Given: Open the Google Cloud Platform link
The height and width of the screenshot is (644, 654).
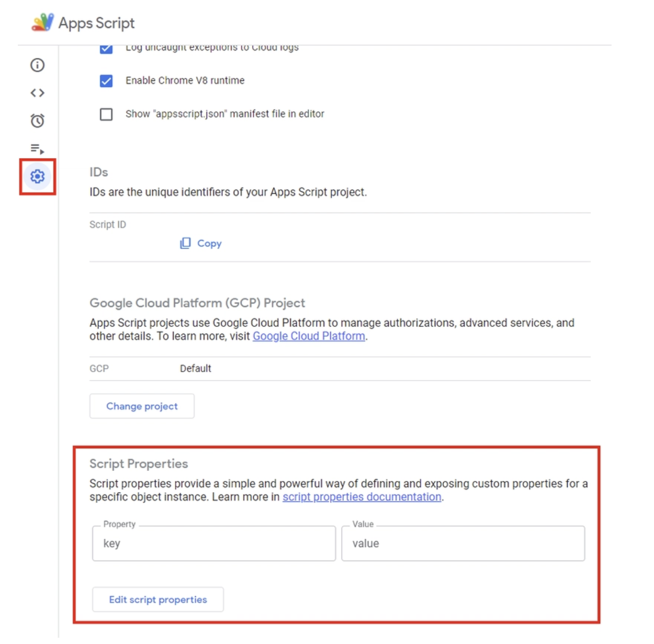Looking at the screenshot, I should (x=308, y=336).
